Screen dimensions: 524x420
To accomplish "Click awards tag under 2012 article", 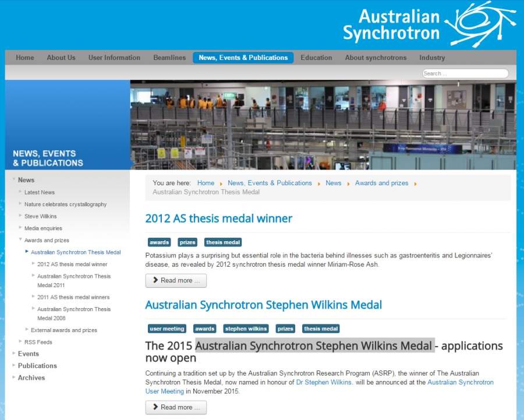I will (x=159, y=242).
